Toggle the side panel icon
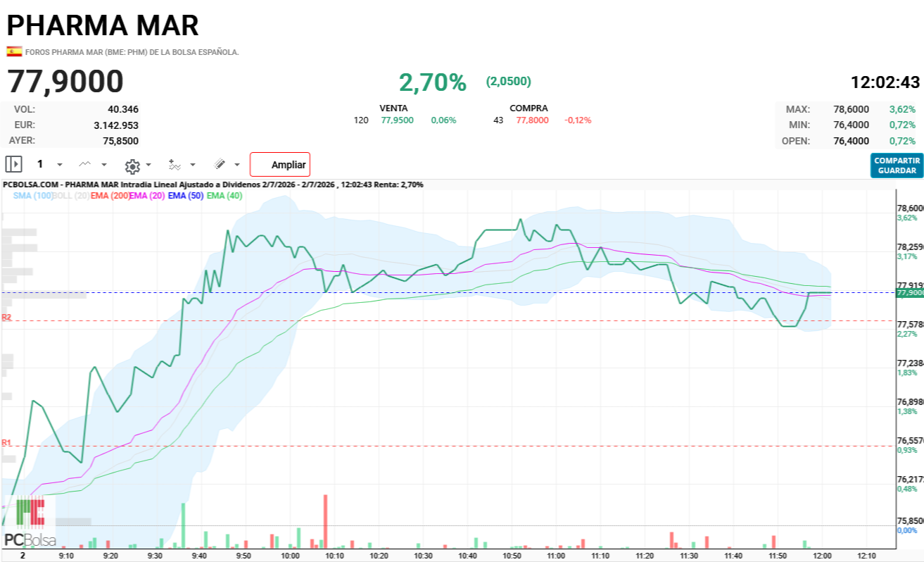 (x=13, y=165)
